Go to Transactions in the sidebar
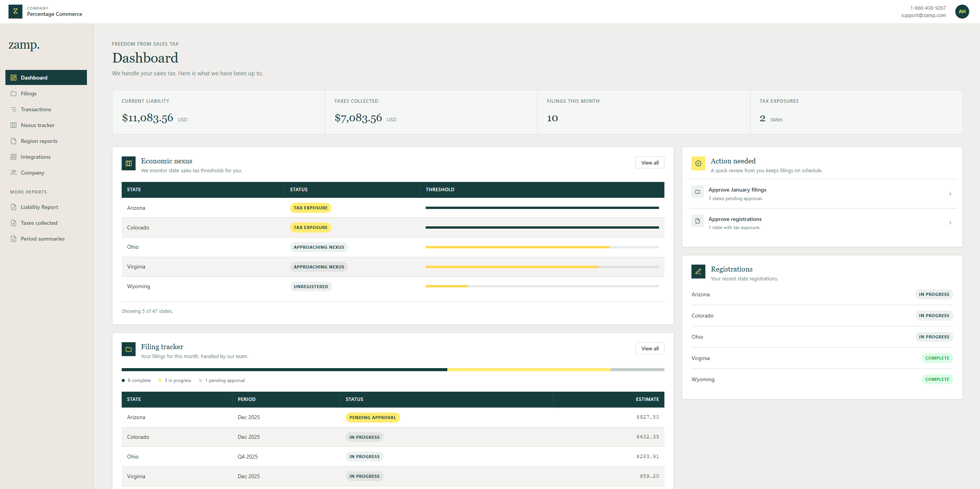This screenshot has height=489, width=980. (x=36, y=109)
